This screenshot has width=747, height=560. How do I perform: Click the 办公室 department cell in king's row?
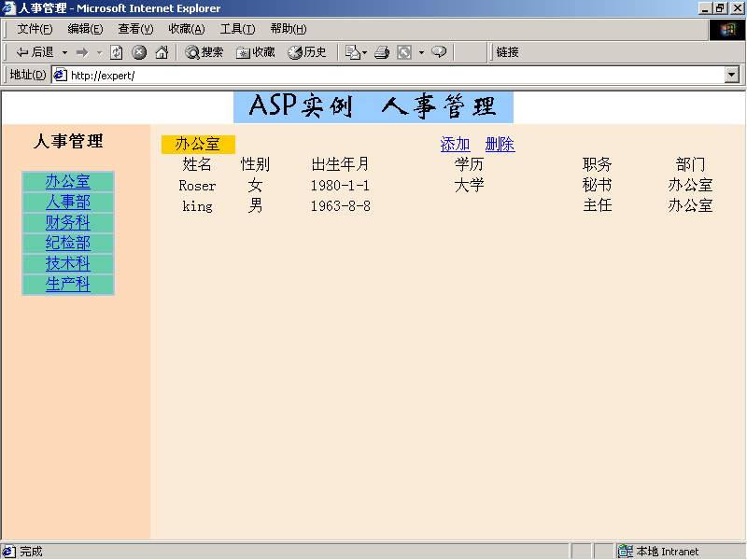(x=690, y=205)
